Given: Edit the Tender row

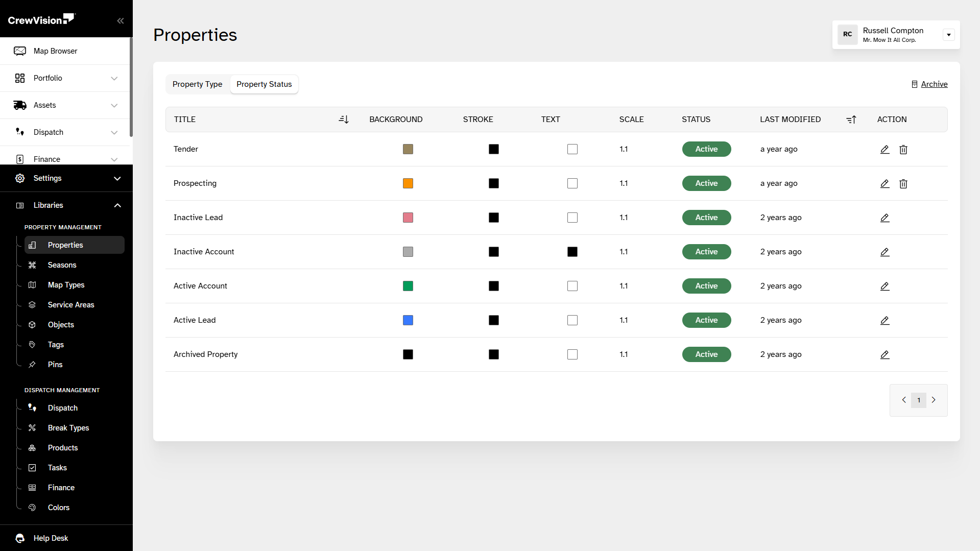Looking at the screenshot, I should coord(885,150).
